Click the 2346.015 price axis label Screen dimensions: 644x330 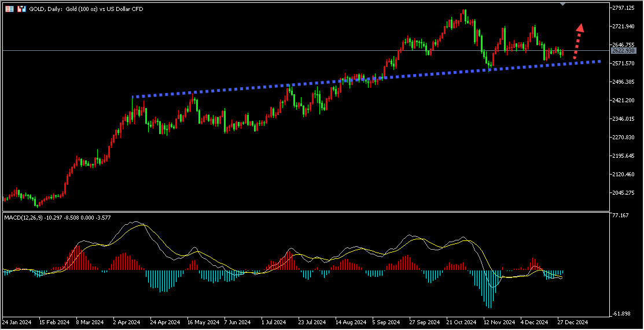coord(624,119)
